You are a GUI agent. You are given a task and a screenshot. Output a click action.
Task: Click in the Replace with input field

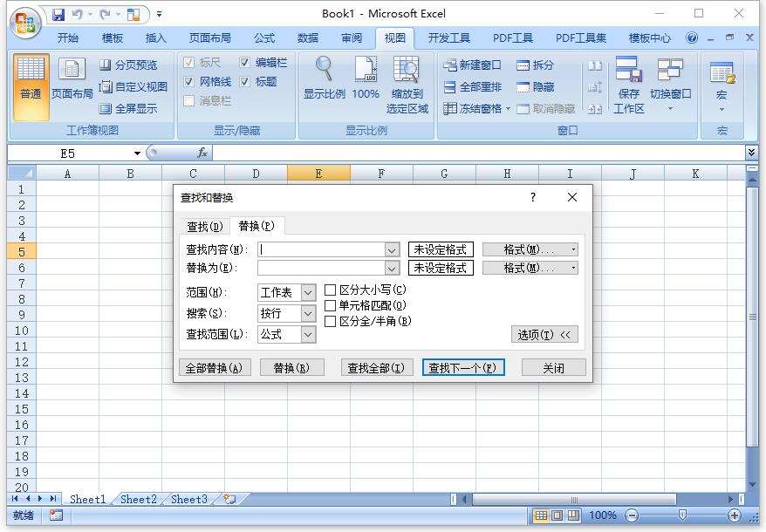(321, 269)
